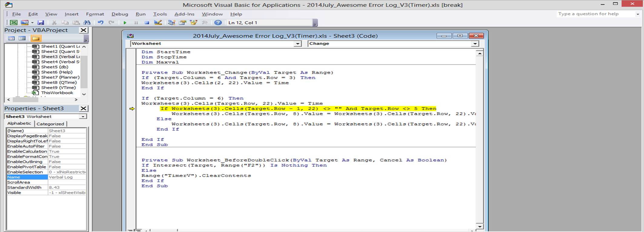
Task: Open the Window menu
Action: [x=212, y=14]
